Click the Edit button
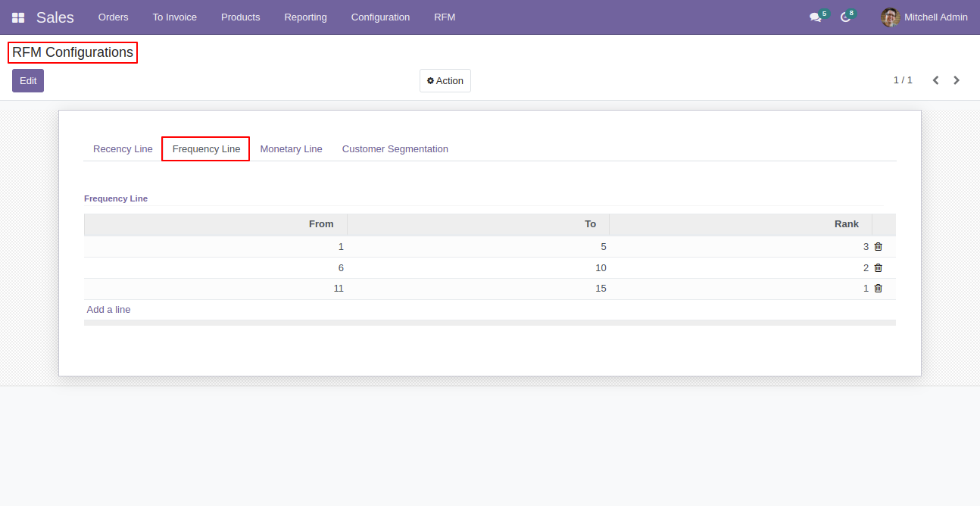The height and width of the screenshot is (506, 980). pyautogui.click(x=28, y=81)
